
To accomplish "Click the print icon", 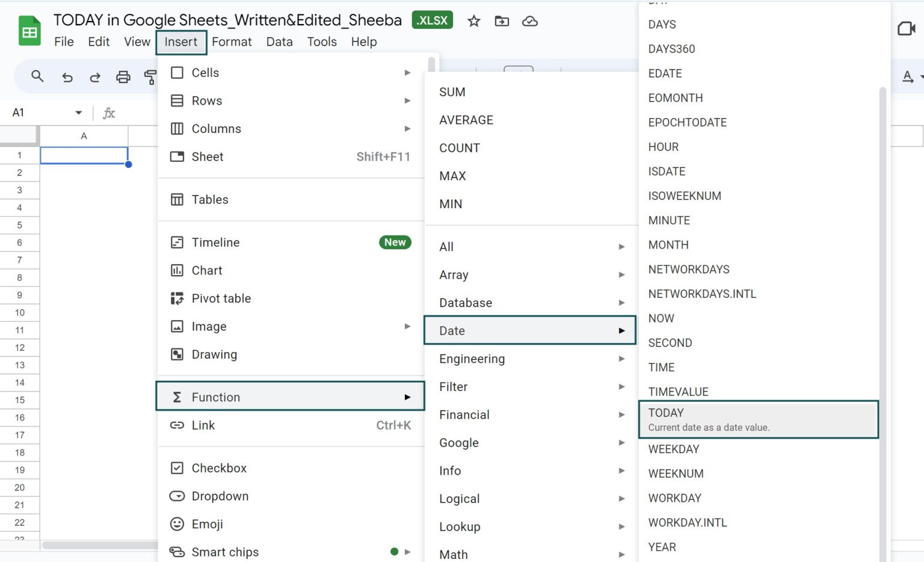I will click(123, 77).
